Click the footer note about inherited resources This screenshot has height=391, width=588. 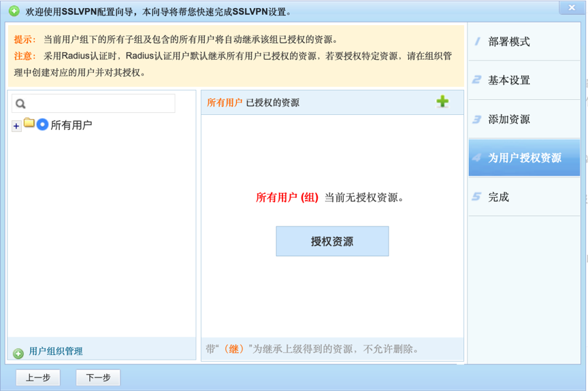click(312, 349)
